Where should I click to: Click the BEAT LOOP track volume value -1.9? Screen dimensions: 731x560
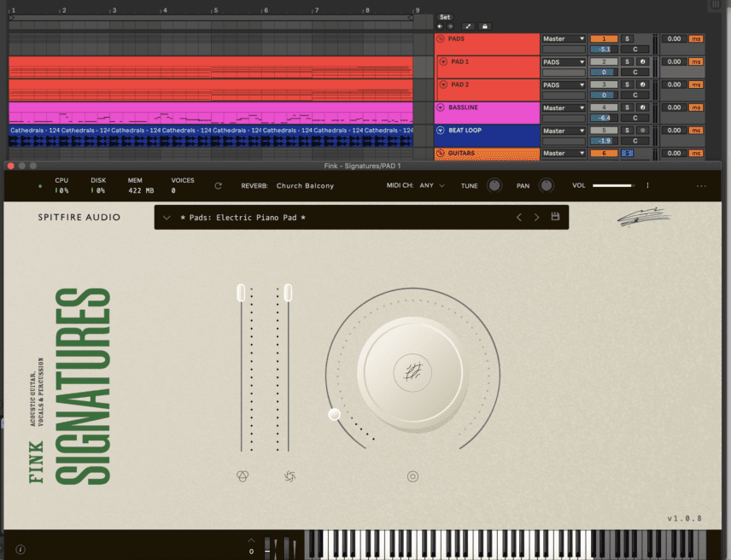pos(604,141)
